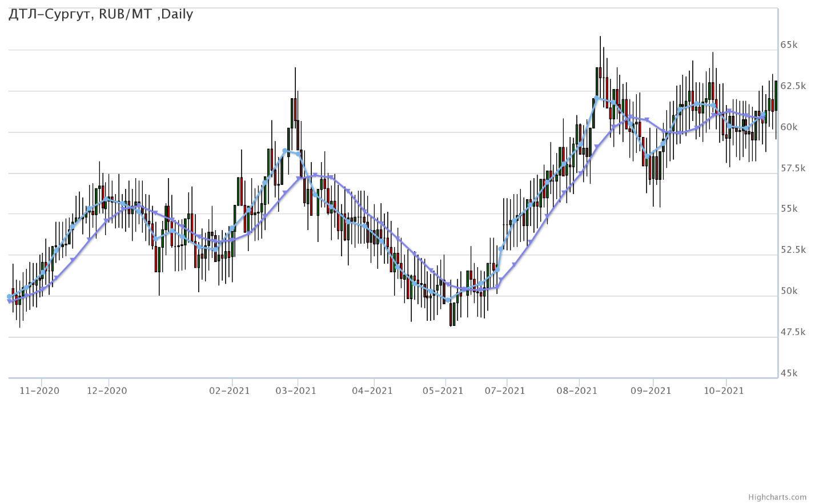Viewport: 815px width, 504px height.
Task: Select the 10-2021 x-axis date label
Action: [x=724, y=390]
